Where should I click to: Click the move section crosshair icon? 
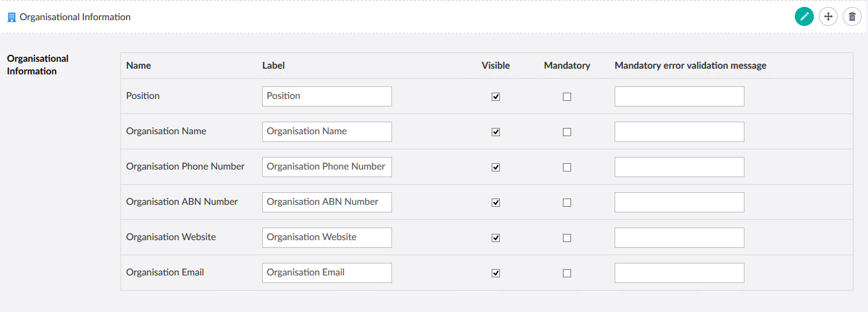pyautogui.click(x=828, y=17)
